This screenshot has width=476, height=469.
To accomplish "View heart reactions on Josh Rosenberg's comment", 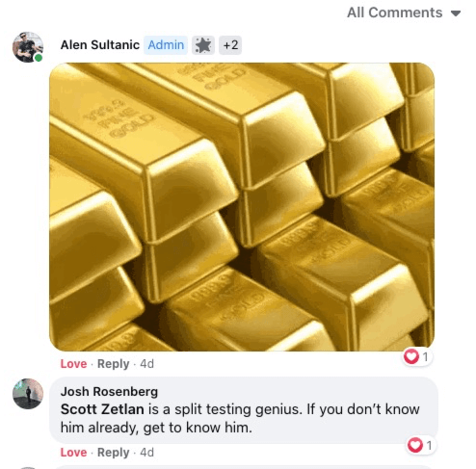I will [420, 445].
